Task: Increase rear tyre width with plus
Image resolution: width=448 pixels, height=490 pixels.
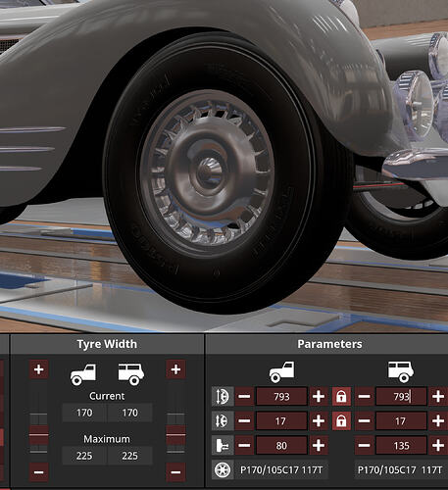Action: pos(175,369)
